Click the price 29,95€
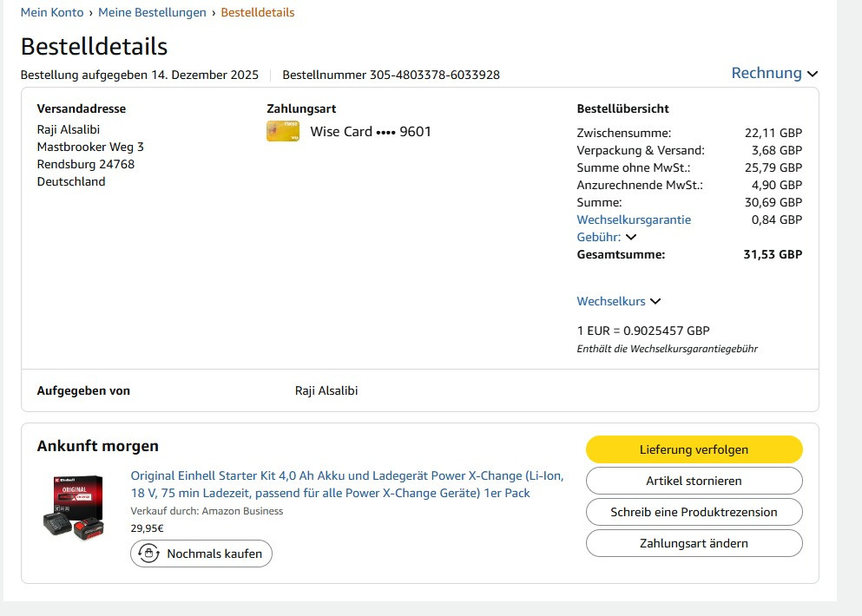 [x=147, y=528]
